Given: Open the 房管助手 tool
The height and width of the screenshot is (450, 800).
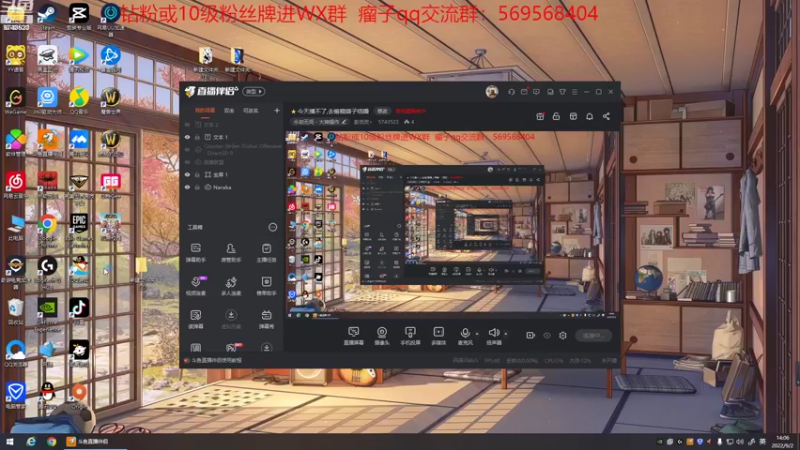Looking at the screenshot, I should point(231,252).
